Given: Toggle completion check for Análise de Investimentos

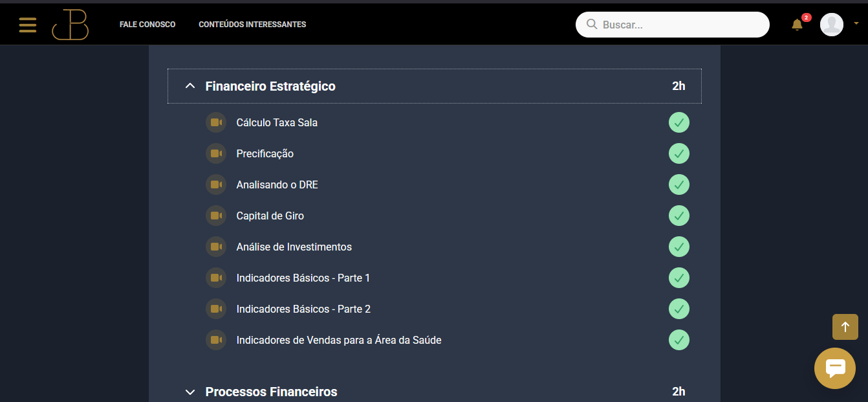Looking at the screenshot, I should tap(679, 247).
